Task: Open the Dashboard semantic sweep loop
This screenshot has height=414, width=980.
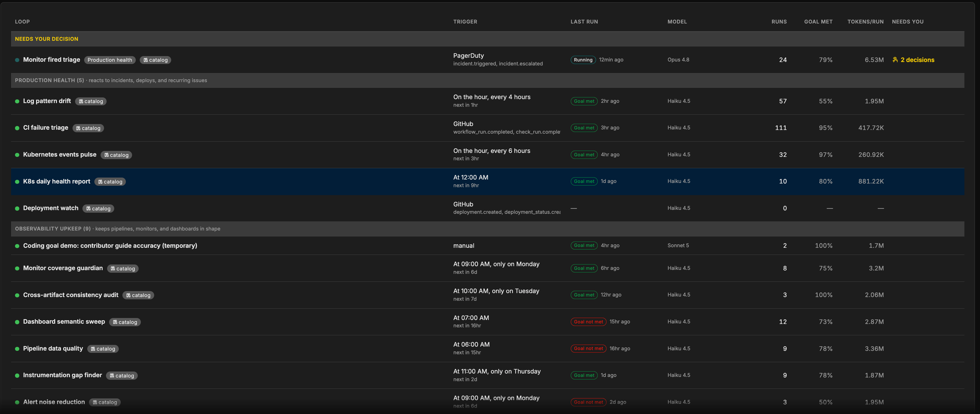Action: [x=64, y=322]
